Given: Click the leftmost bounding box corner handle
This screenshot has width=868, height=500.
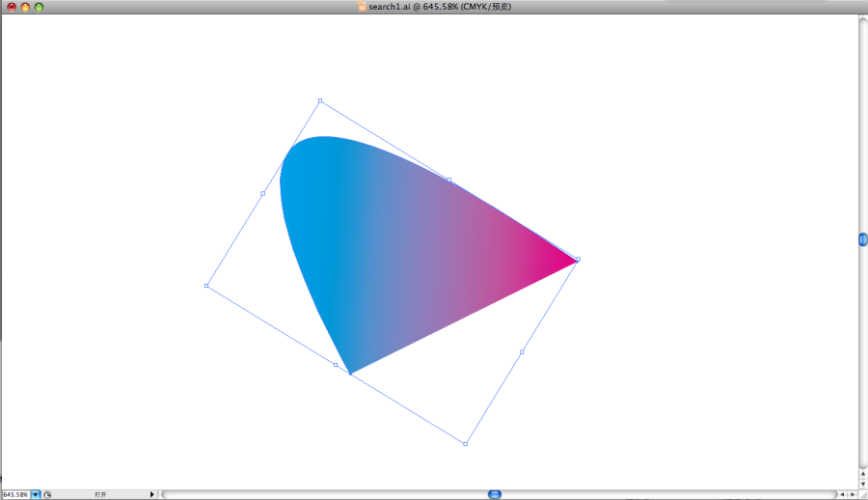Looking at the screenshot, I should point(206,286).
